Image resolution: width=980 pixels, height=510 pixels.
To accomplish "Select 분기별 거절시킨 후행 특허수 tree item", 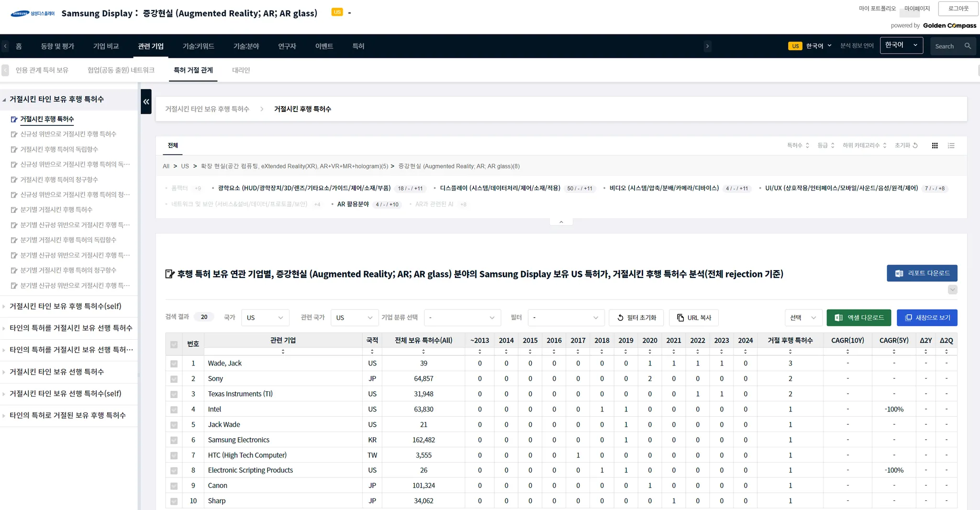I will tap(56, 210).
